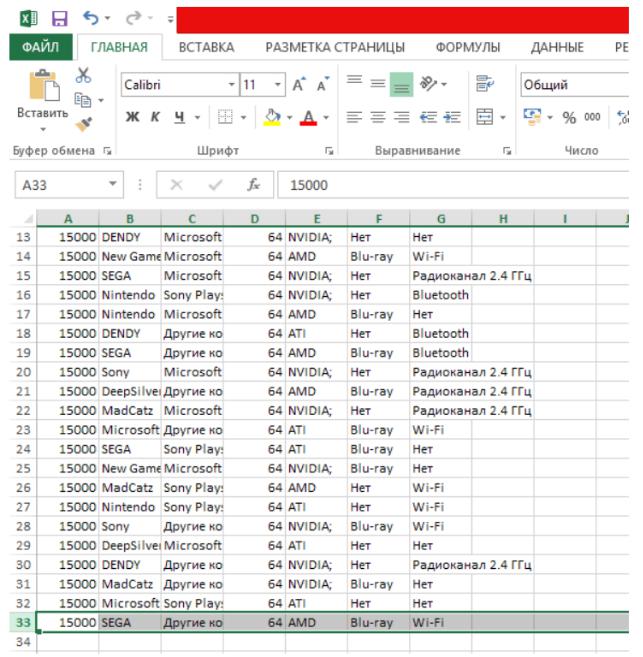Screen dimensions: 643x657
Task: Click the insert function fx icon
Action: (x=253, y=184)
